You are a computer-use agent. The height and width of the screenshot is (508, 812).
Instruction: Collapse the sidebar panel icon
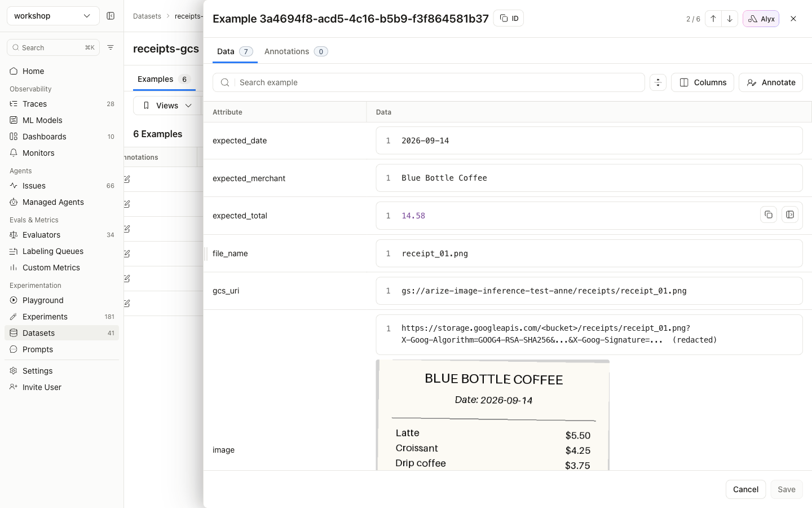click(111, 16)
